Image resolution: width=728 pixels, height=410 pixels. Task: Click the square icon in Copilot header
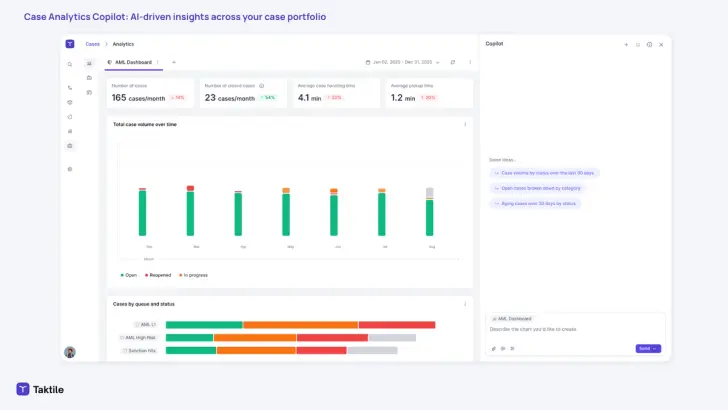click(x=637, y=45)
